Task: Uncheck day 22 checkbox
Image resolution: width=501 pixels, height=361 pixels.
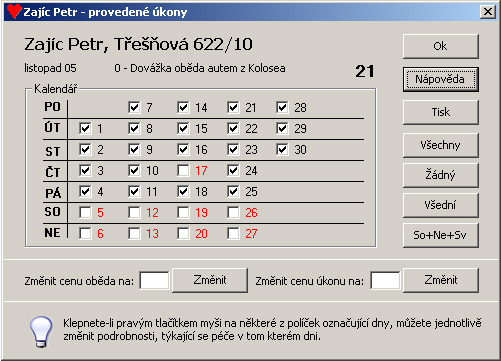Action: click(233, 128)
